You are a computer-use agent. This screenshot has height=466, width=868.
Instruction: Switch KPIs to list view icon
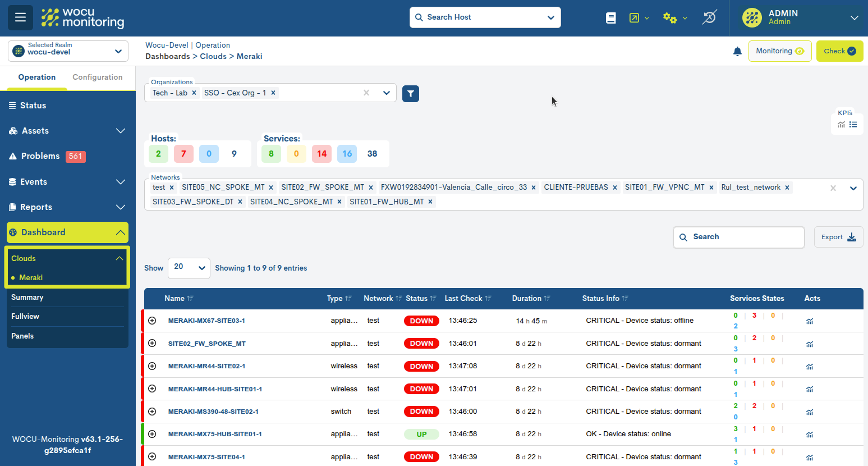853,125
